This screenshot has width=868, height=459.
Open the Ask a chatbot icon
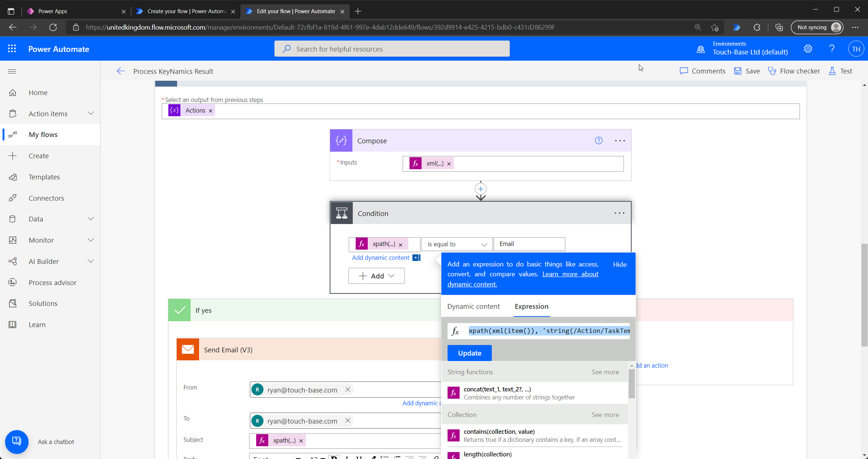tap(17, 441)
